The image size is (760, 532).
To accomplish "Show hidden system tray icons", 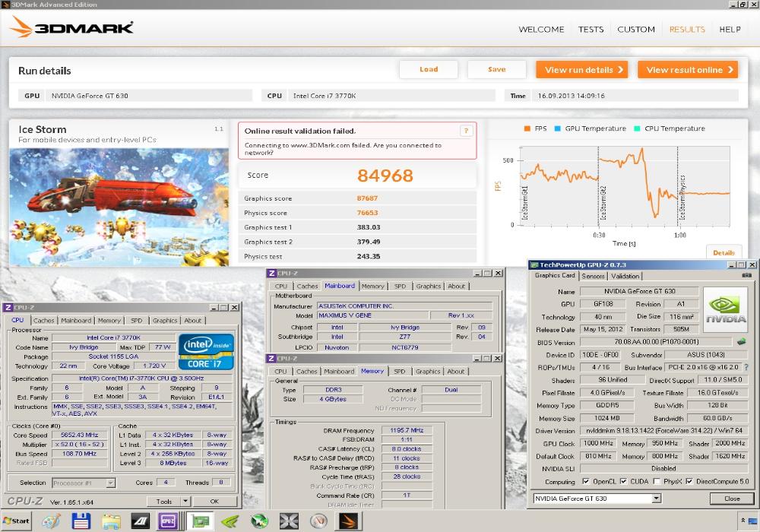I will pos(743,521).
